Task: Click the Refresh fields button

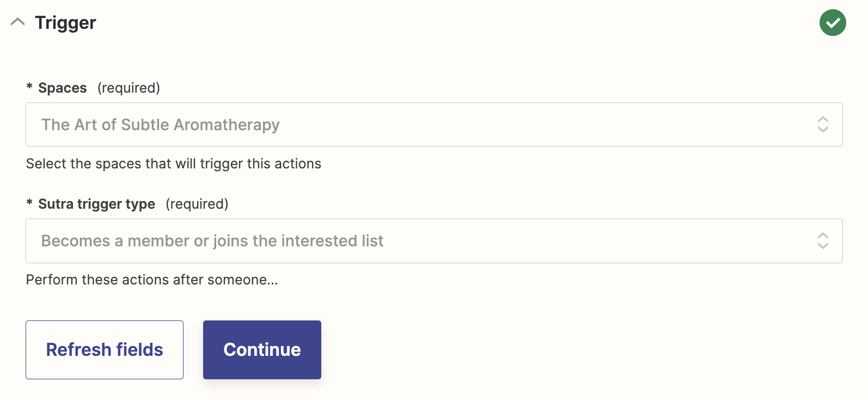Action: tap(105, 350)
